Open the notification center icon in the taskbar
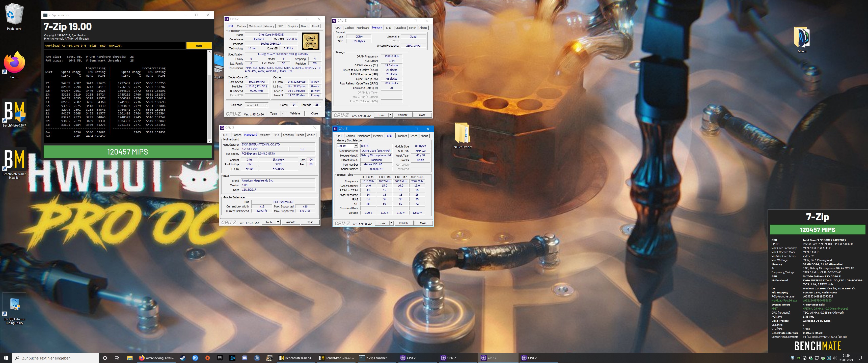868x363 pixels. click(860, 358)
